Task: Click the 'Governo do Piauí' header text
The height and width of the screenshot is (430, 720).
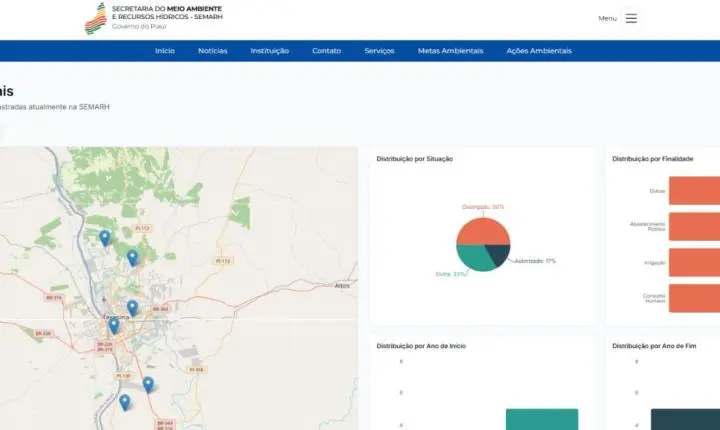Action: (140, 27)
